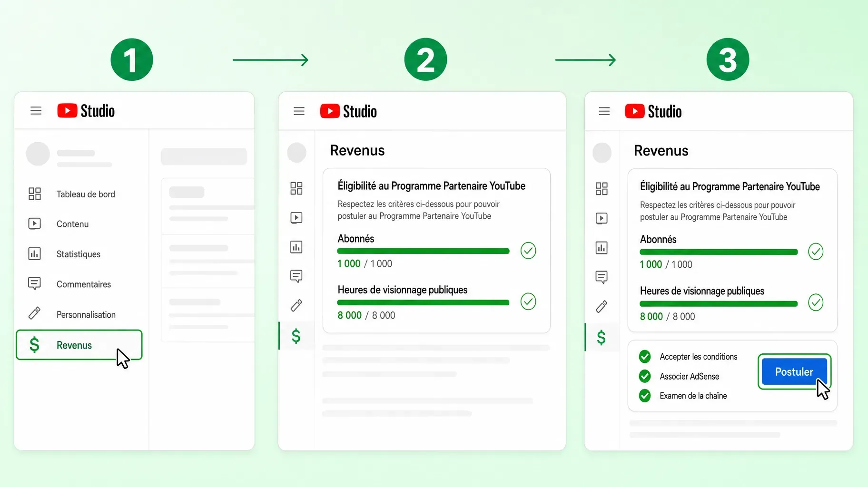This screenshot has height=487, width=868.
Task: Click Abonnés check circle in step 2
Action: tap(528, 251)
